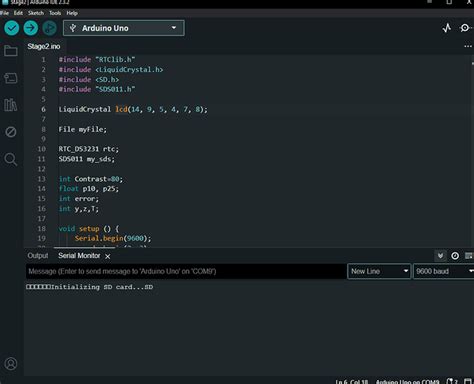
Task: Open the File menu
Action: 4,13
